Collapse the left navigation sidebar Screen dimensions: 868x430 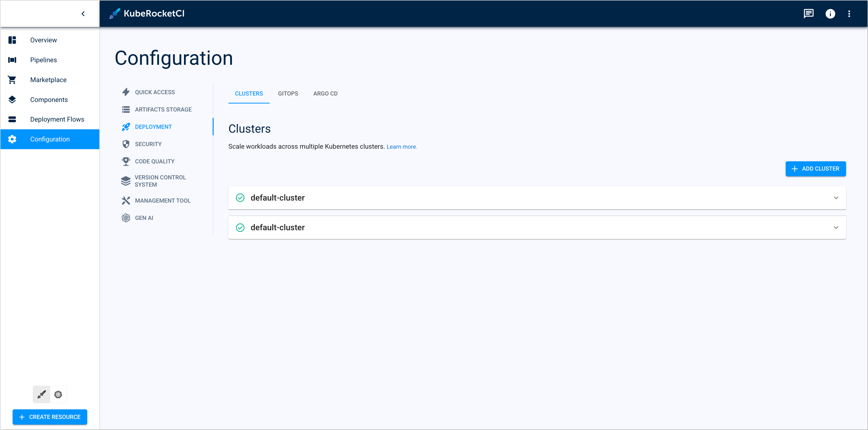pyautogui.click(x=83, y=13)
